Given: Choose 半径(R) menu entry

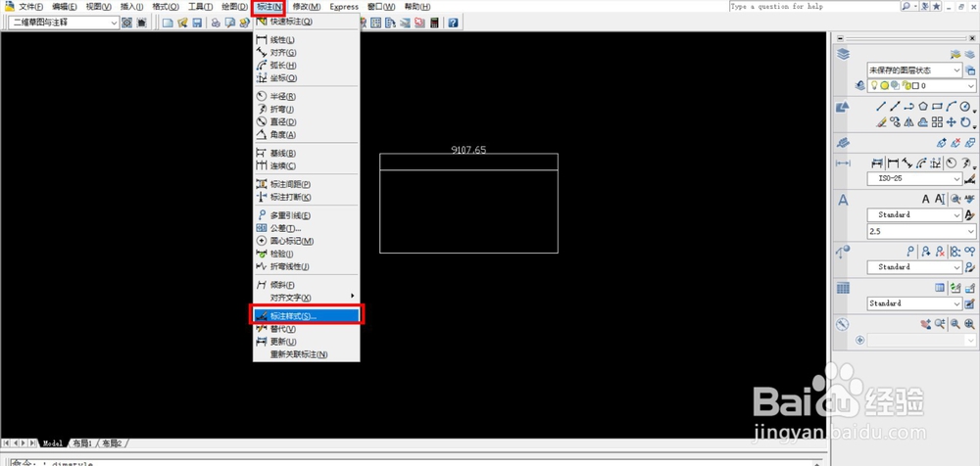Looking at the screenshot, I should click(306, 97).
